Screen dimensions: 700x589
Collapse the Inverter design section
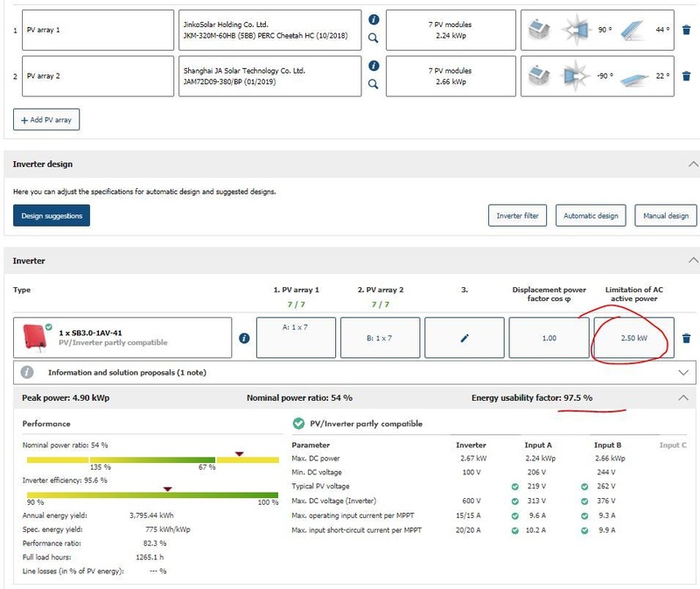tap(693, 164)
